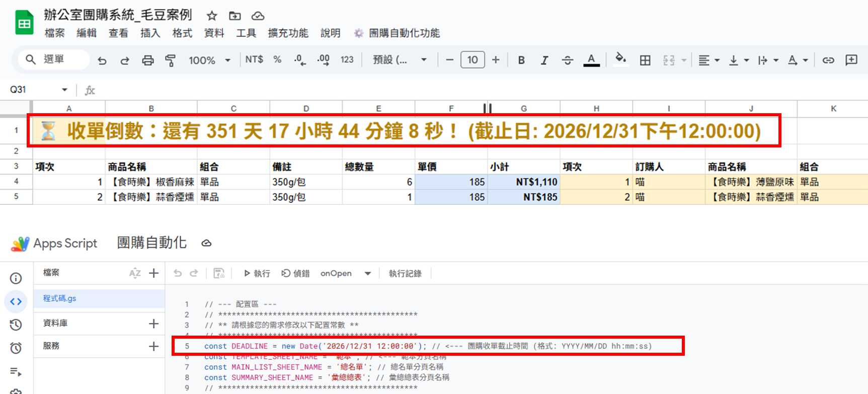Star the spreadsheet document
The image size is (868, 394).
(212, 16)
